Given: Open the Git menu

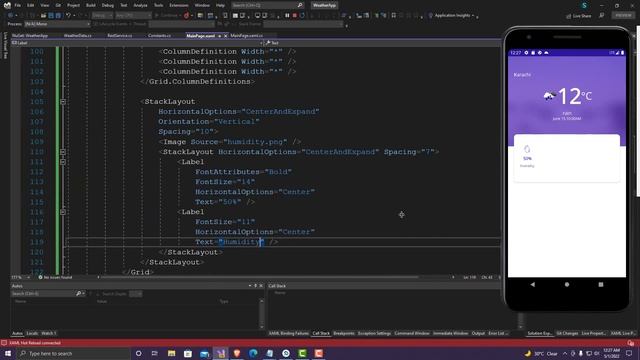Looking at the screenshot, I should click(x=58, y=5).
